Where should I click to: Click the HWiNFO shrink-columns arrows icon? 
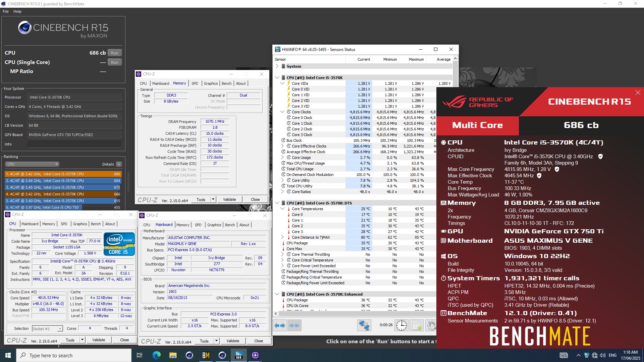tap(294, 325)
